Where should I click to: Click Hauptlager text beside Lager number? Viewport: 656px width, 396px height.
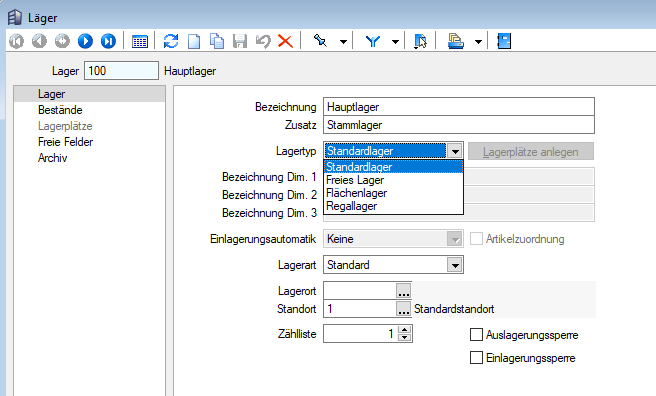click(190, 71)
